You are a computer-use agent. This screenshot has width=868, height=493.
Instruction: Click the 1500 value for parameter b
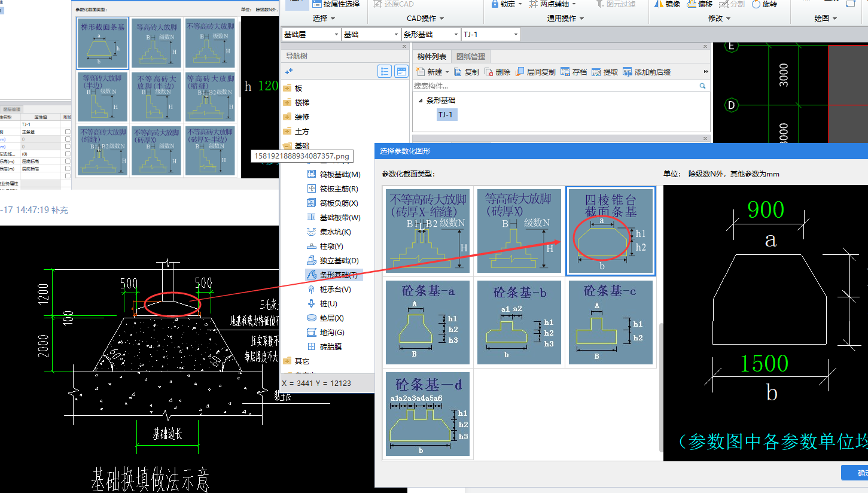(x=764, y=363)
